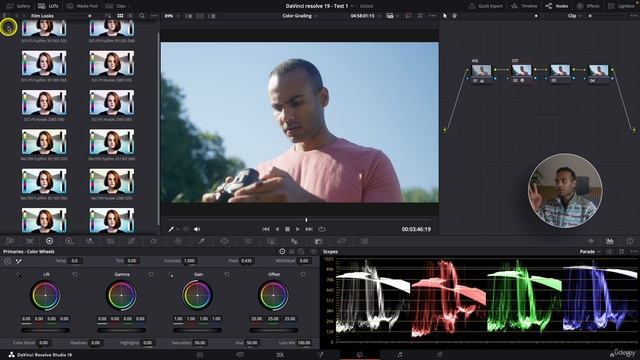Open the Media Pool panel

coord(82,6)
